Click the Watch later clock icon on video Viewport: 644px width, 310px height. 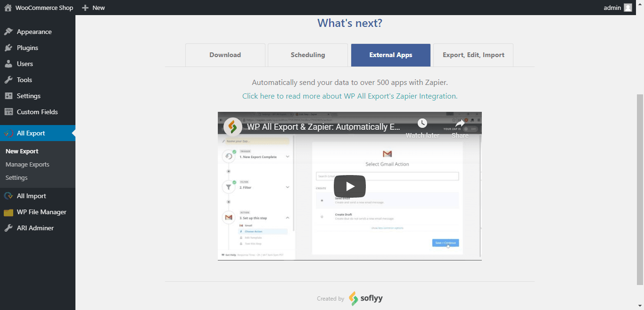(x=422, y=123)
